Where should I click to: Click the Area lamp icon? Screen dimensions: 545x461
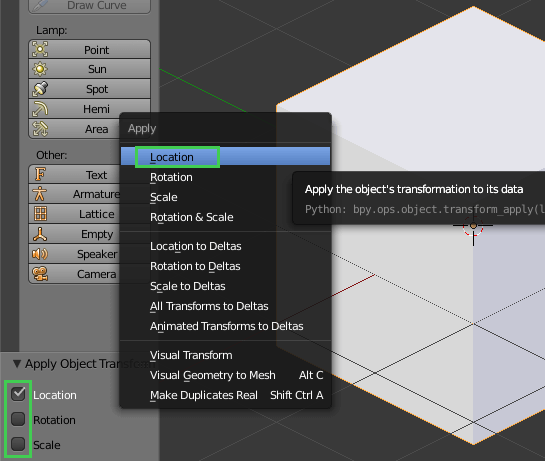coord(40,129)
